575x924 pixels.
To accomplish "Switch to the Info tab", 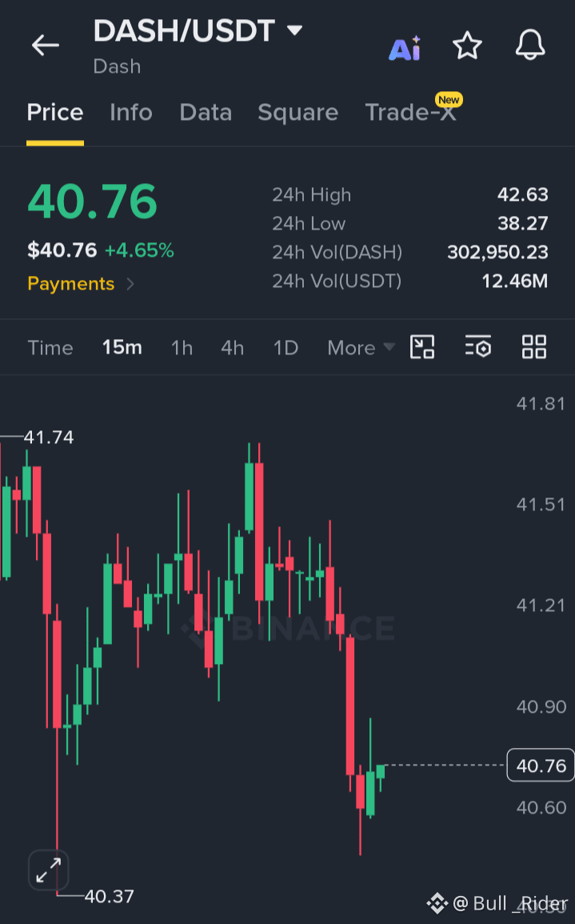I will [131, 113].
